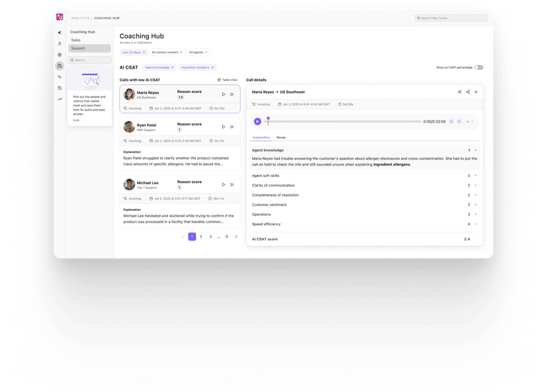Viewport: 547px width, 392px height.
Task: Share the Maria Reyes call details
Action: 468,92
